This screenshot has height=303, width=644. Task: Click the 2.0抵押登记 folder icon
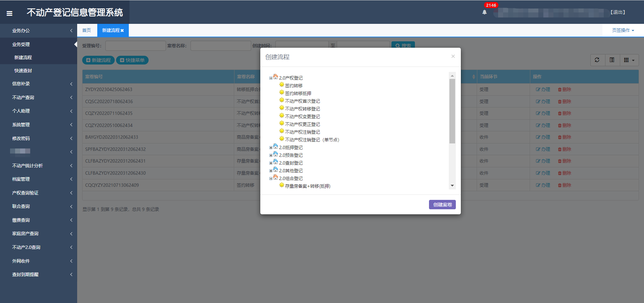coord(275,146)
